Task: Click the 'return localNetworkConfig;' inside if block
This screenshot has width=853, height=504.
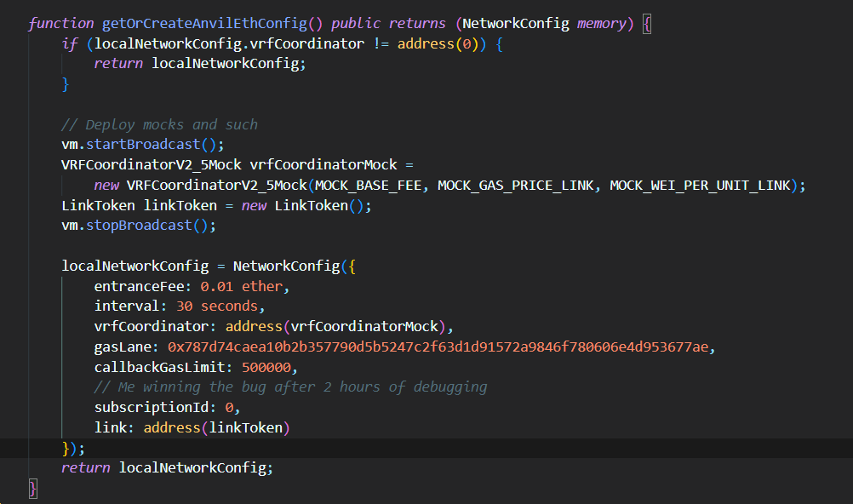Action: pos(200,64)
